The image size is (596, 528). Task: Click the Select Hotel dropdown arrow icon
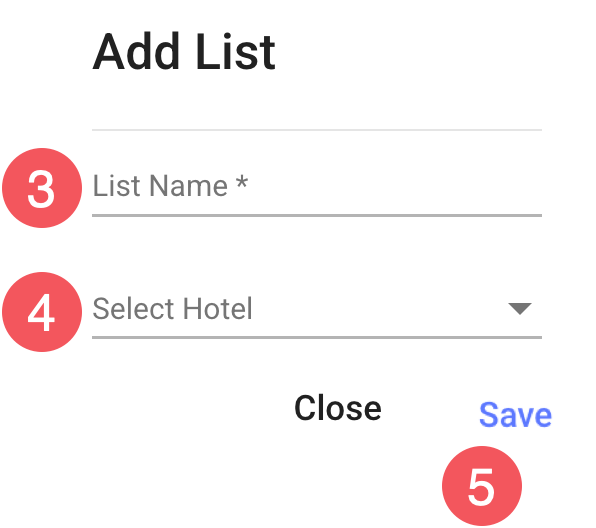520,309
